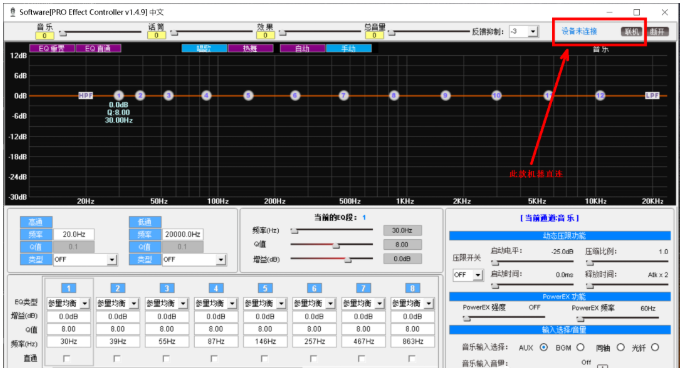This screenshot has height=368, width=683.
Task: Click the Q value slider for current band
Action: pyautogui.click(x=332, y=245)
